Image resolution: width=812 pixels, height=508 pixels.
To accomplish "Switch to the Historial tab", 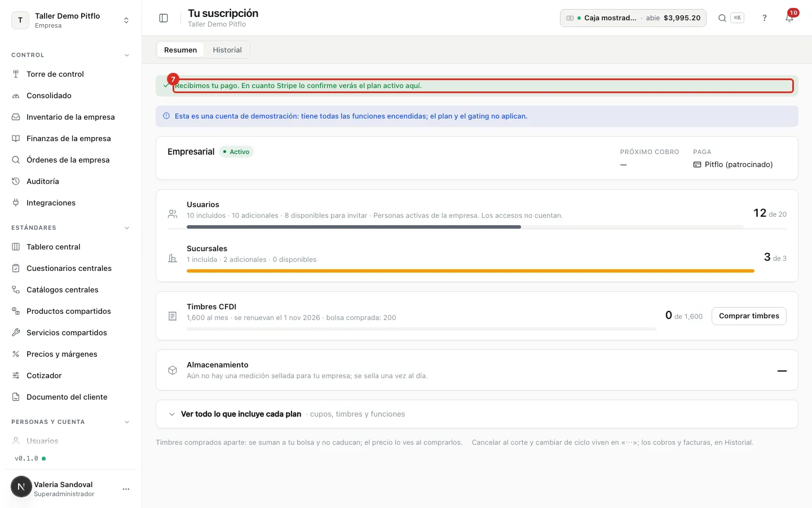I will tap(227, 50).
